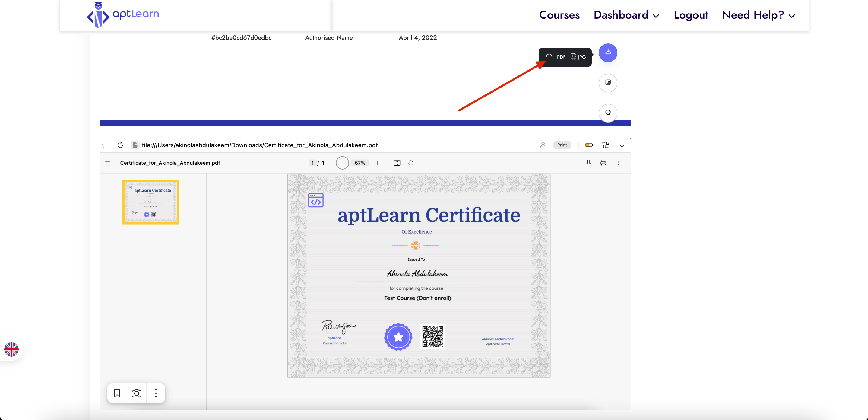The width and height of the screenshot is (868, 420).
Task: Click the round print certificate button
Action: click(x=608, y=113)
